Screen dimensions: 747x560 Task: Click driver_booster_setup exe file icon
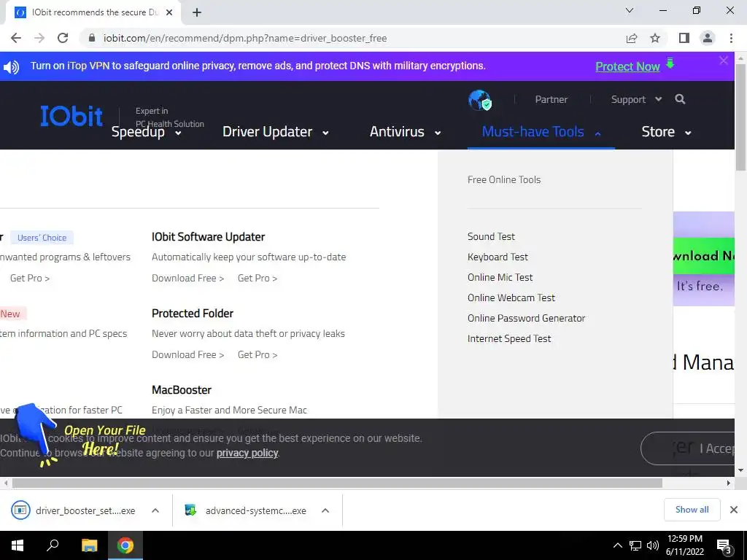(x=20, y=510)
